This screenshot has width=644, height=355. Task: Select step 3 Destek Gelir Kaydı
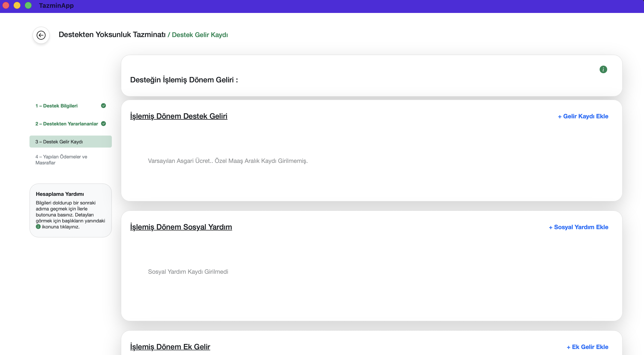[59, 142]
